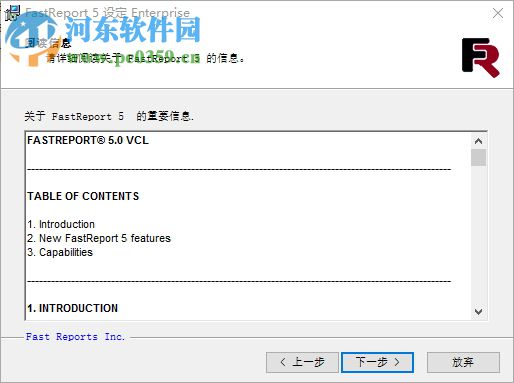Click the "1. INTRODUCTION" section heading
The image size is (514, 383).
pos(73,308)
